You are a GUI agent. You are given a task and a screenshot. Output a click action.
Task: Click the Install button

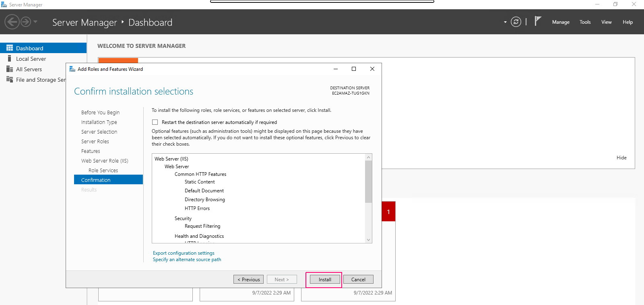click(325, 279)
